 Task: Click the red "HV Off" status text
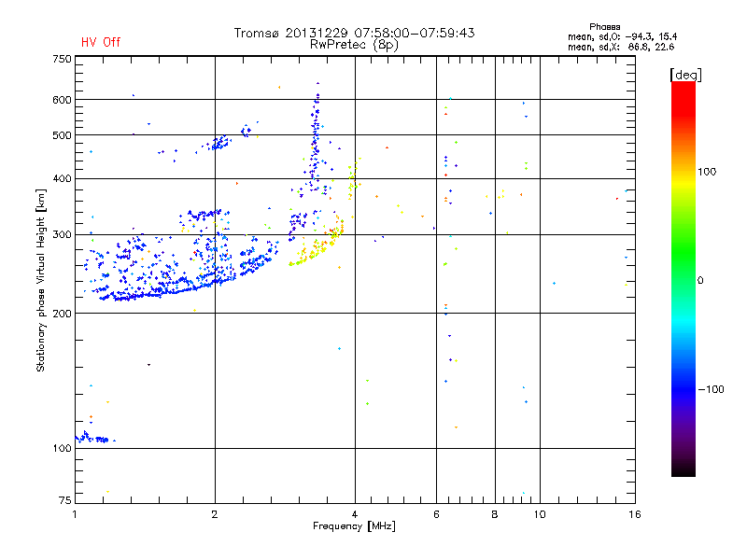click(101, 42)
